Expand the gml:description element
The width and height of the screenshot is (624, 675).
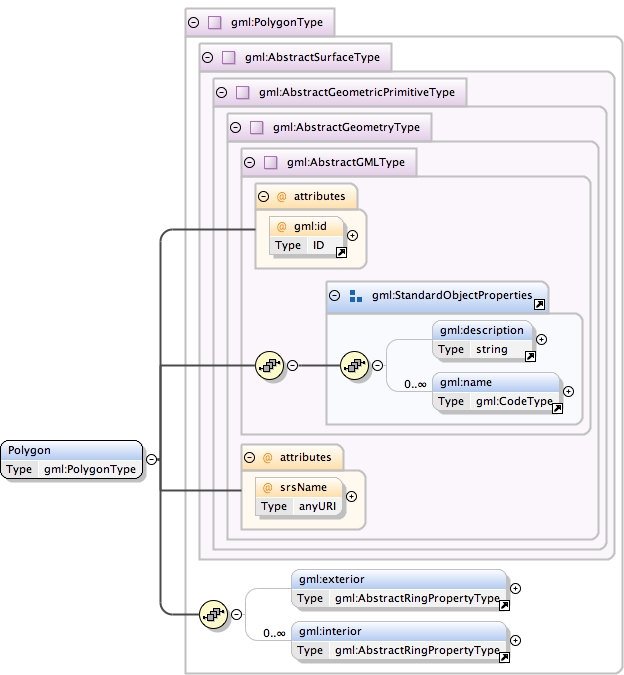click(541, 340)
